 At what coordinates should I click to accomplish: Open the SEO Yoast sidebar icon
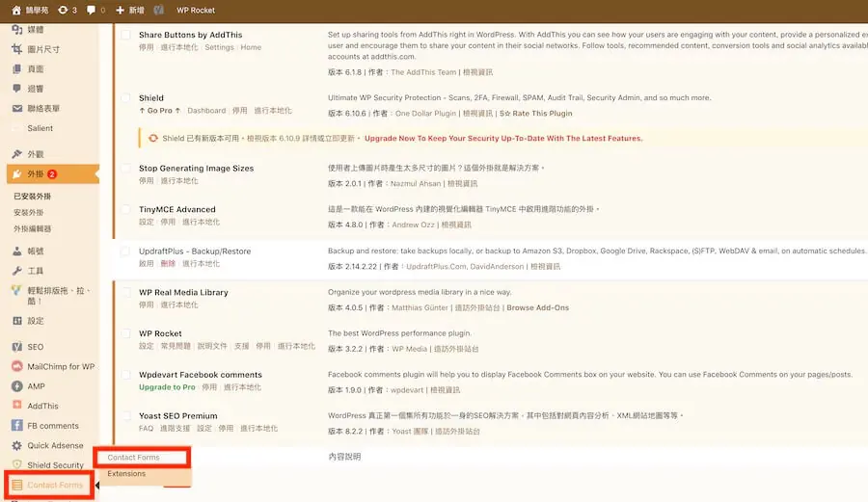(17, 347)
